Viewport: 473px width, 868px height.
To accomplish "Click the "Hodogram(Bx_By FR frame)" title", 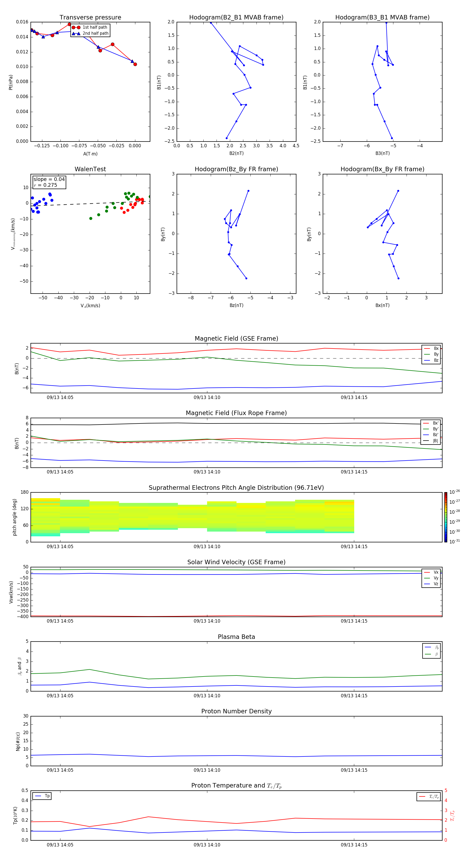I will [x=382, y=169].
